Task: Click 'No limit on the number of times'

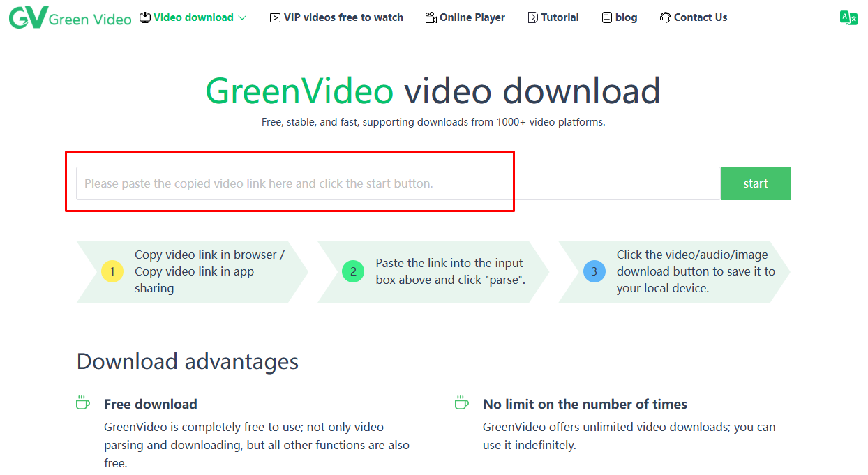Action: (585, 404)
